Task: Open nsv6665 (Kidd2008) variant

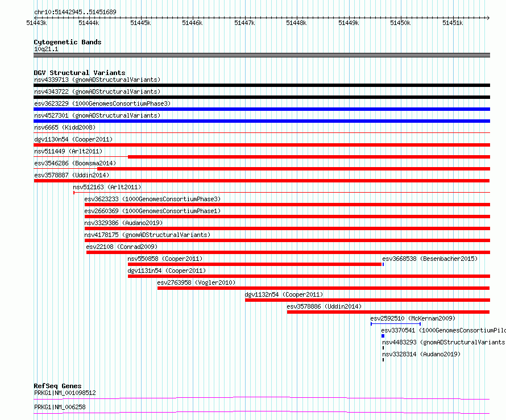Action: coord(65,127)
